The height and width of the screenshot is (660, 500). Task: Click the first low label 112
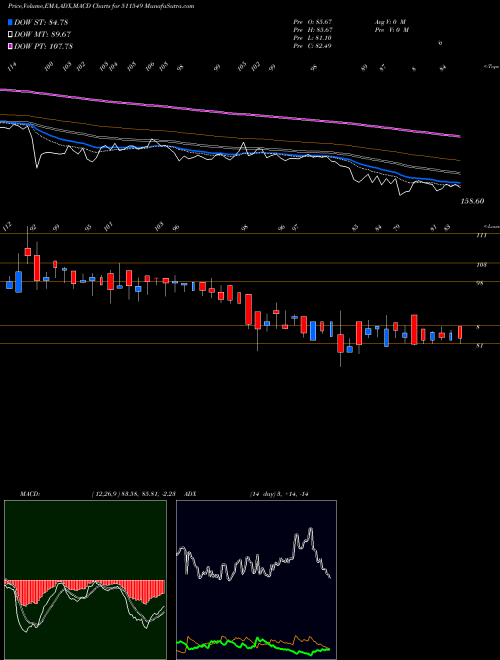pos(8,227)
